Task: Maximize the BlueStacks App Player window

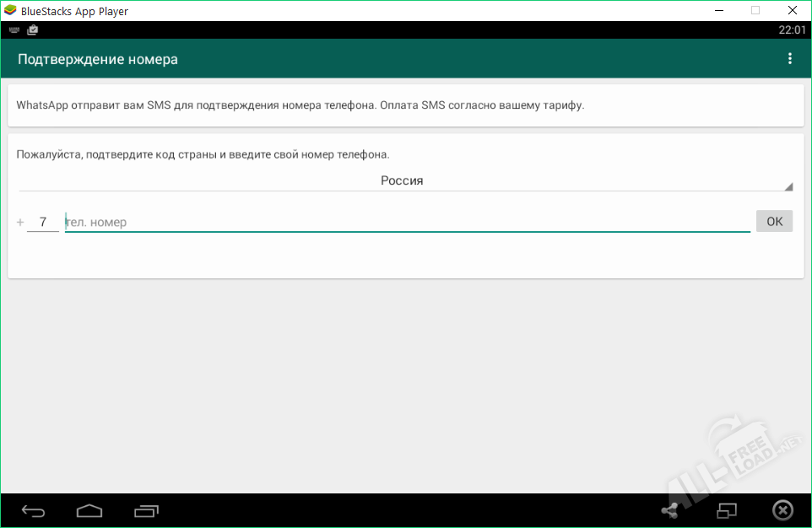Action: [x=755, y=11]
